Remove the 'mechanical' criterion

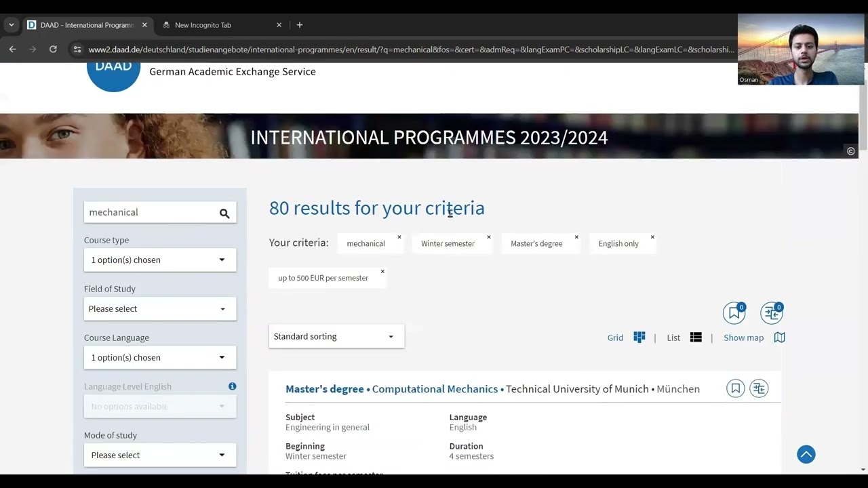tap(399, 237)
